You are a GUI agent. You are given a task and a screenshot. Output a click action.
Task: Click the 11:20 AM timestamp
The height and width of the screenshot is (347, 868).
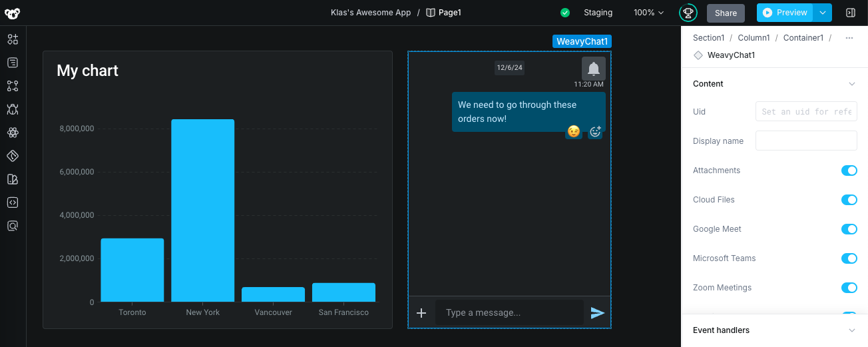coord(589,85)
